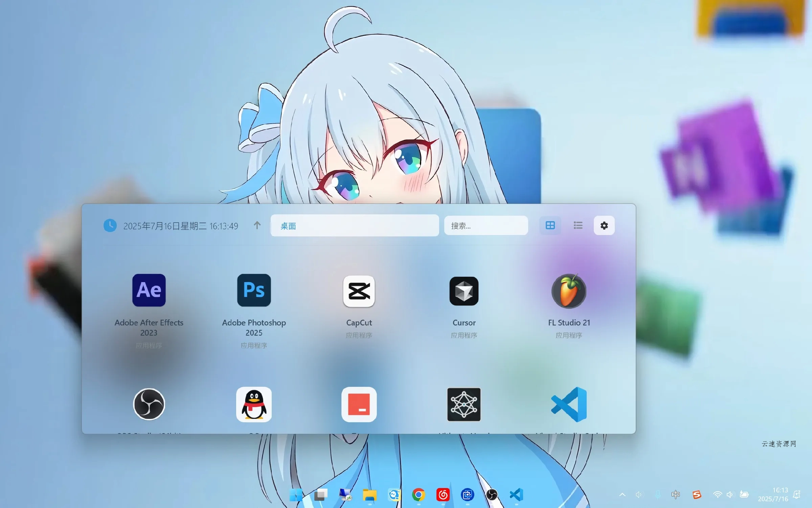Screen dimensions: 812x508
Task: Toggle the Chinese input method indicator
Action: [676, 494]
